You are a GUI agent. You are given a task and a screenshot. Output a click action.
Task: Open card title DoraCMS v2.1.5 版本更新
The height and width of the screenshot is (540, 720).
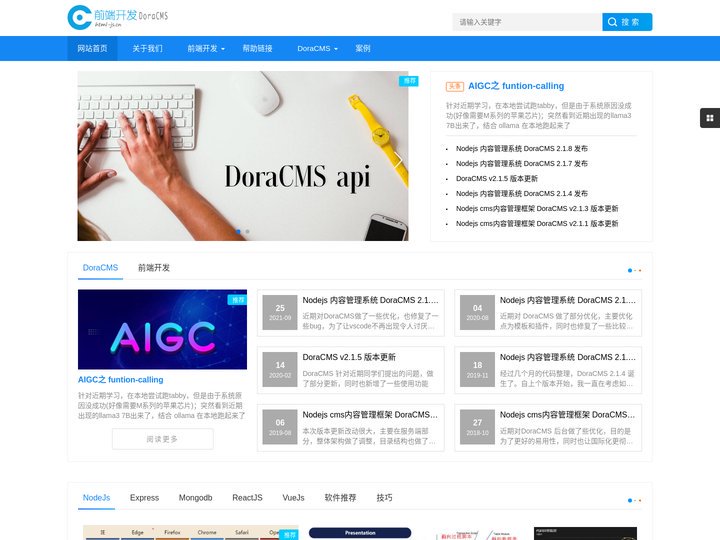[349, 357]
